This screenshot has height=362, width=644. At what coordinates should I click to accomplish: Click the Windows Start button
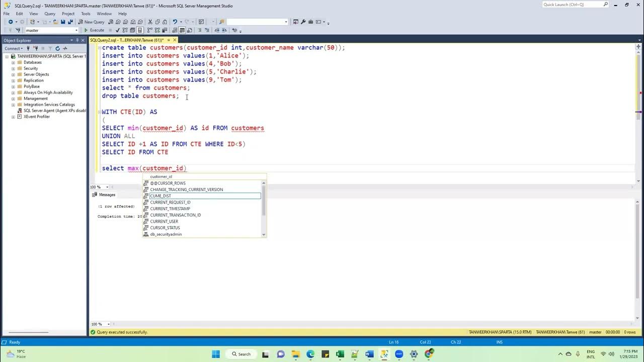(x=216, y=354)
